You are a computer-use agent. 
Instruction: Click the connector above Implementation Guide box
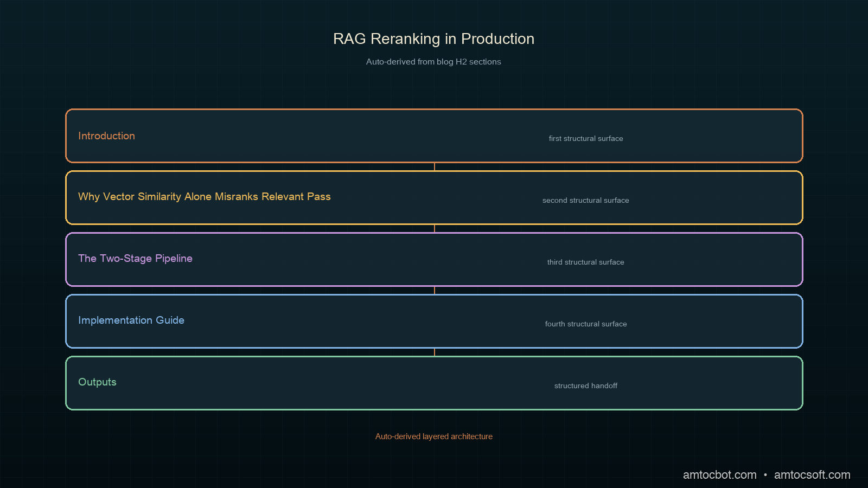coord(435,291)
